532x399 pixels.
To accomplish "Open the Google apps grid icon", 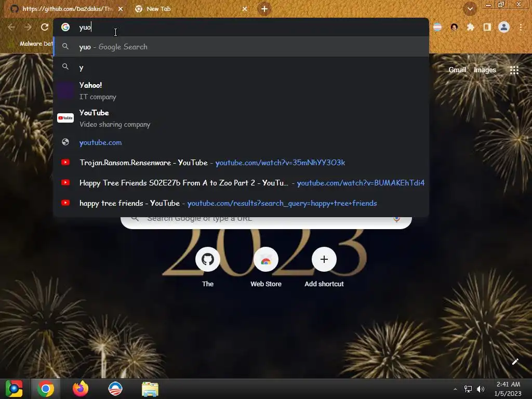I will coord(514,70).
